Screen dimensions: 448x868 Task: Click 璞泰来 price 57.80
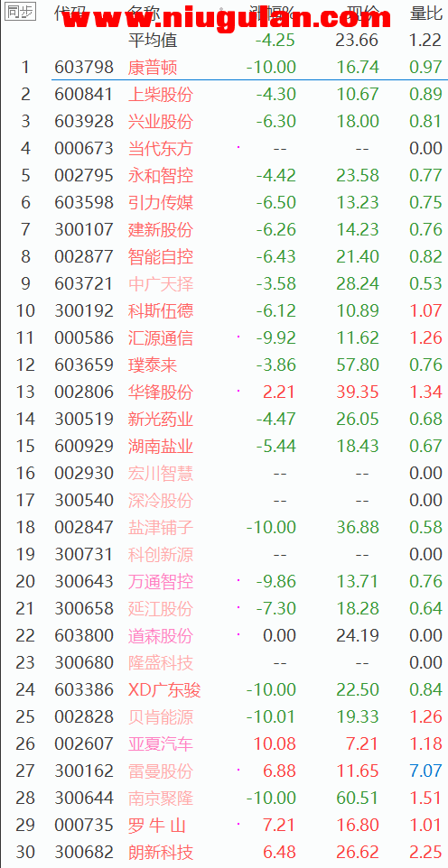coord(358,365)
